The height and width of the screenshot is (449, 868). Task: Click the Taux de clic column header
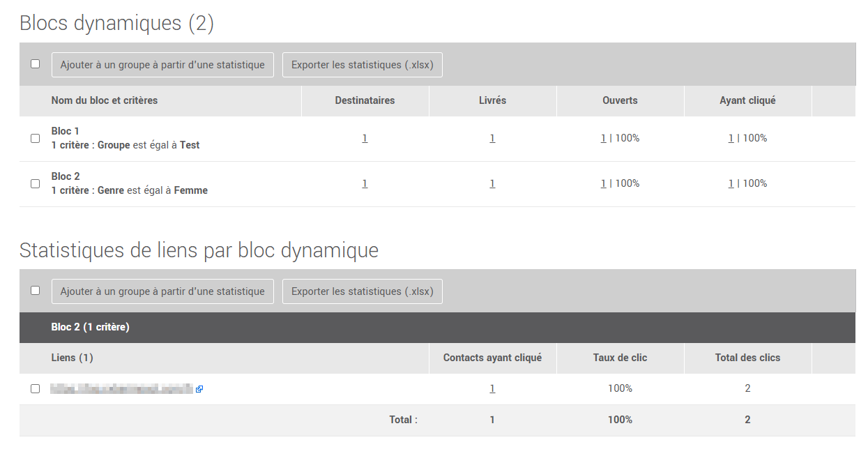619,358
